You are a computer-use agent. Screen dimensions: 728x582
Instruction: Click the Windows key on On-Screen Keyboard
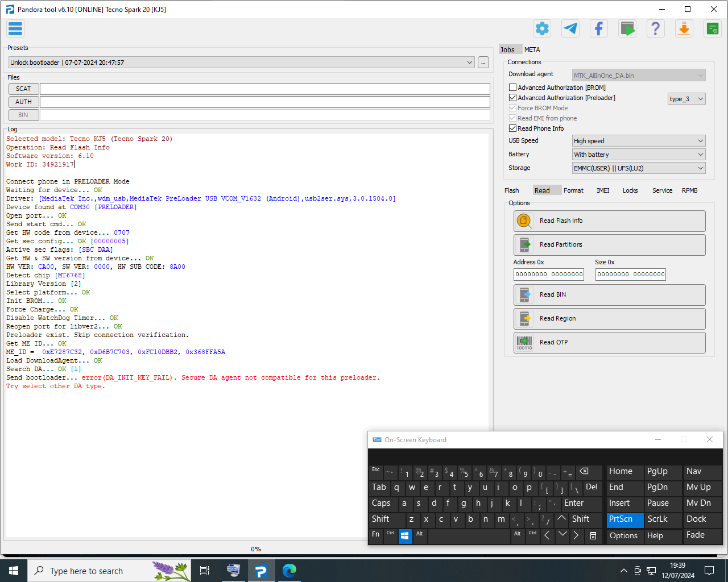(x=406, y=536)
